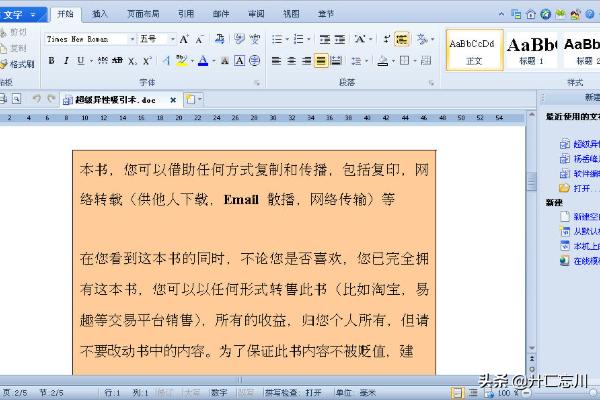Toggle center paragraph alignment
Image resolution: width=600 pixels, height=400 pixels.
click(x=291, y=61)
